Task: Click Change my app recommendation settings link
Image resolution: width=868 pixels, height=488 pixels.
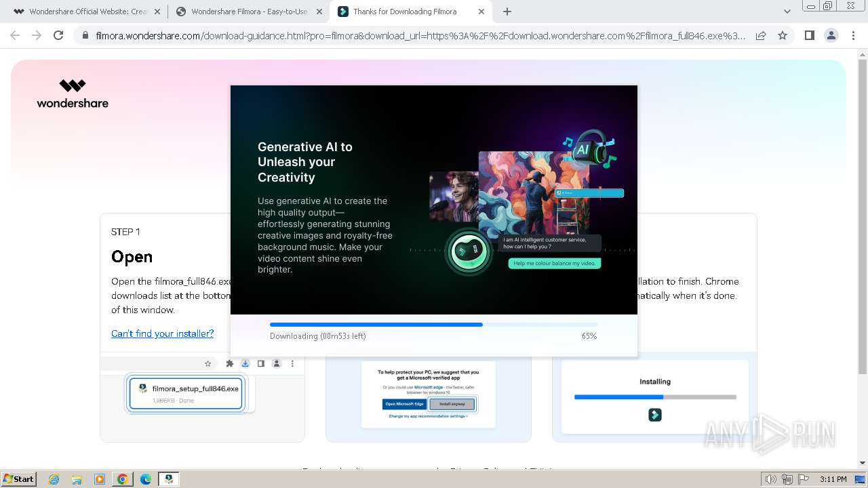Action: click(x=428, y=416)
